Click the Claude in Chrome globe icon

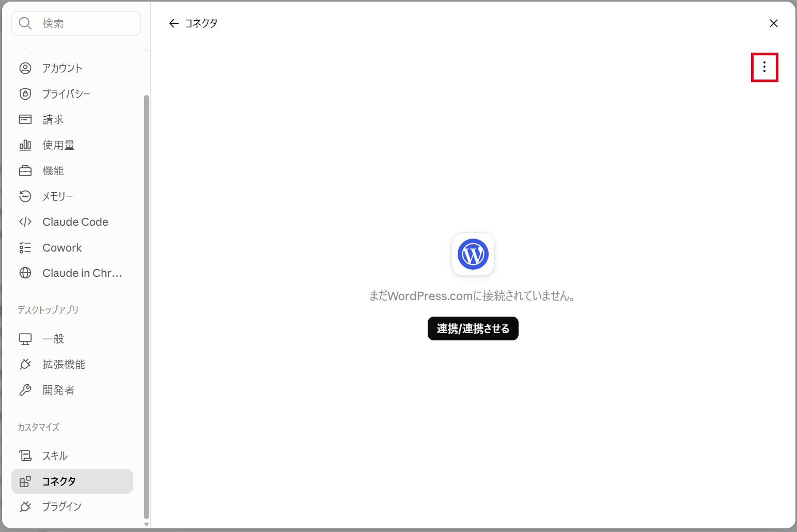[25, 273]
